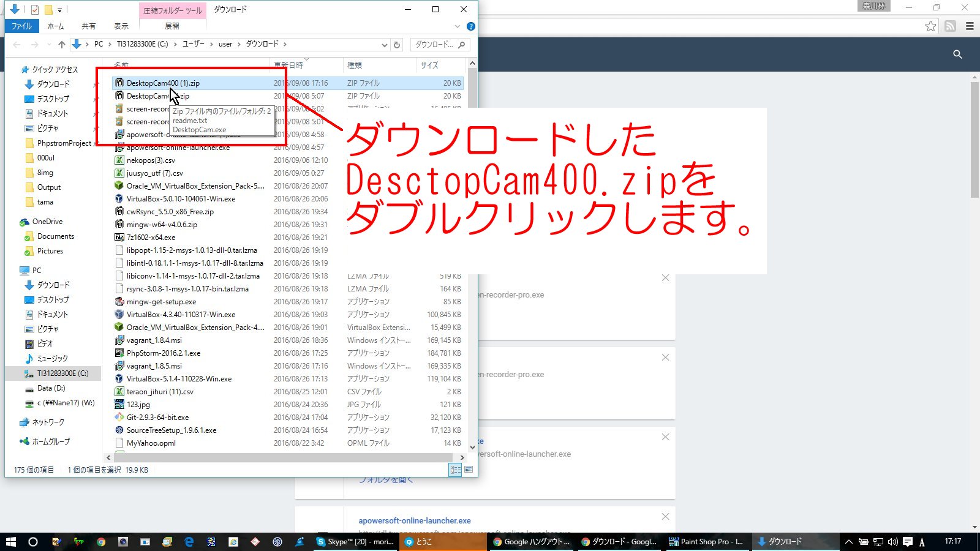
Task: Show hidden system tray icons
Action: pos(848,542)
